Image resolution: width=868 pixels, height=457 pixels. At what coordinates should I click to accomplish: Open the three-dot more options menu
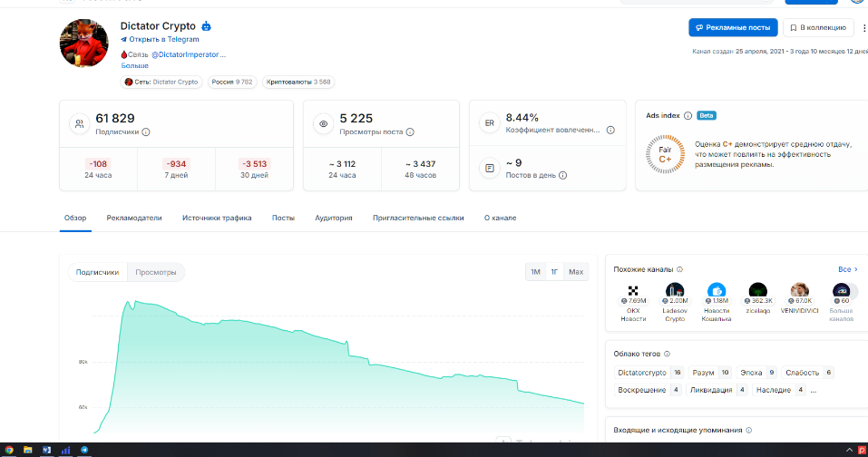pos(864,28)
